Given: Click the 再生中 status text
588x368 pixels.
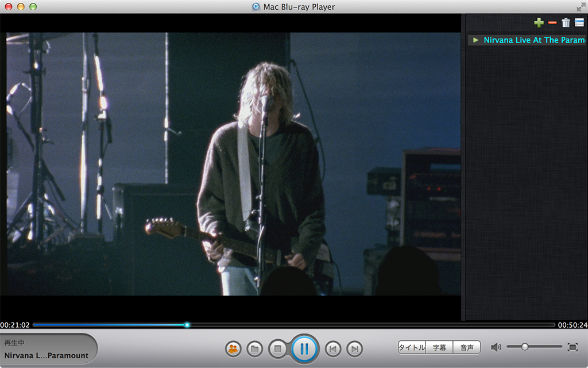Looking at the screenshot, I should coord(14,343).
